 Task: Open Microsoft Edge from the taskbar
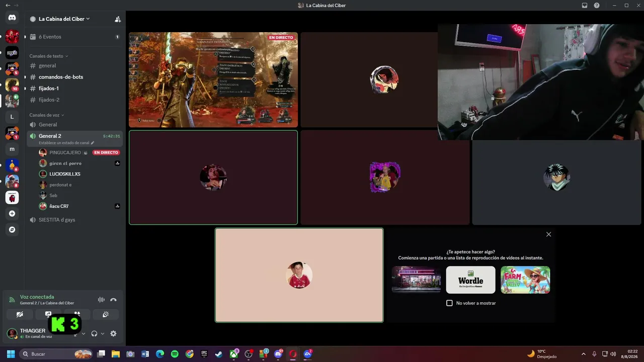(x=160, y=354)
